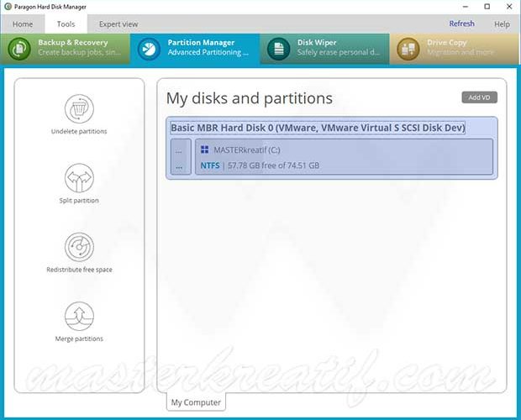The image size is (521, 420).
Task: Select the Disk Wiper document icon
Action: [x=278, y=49]
